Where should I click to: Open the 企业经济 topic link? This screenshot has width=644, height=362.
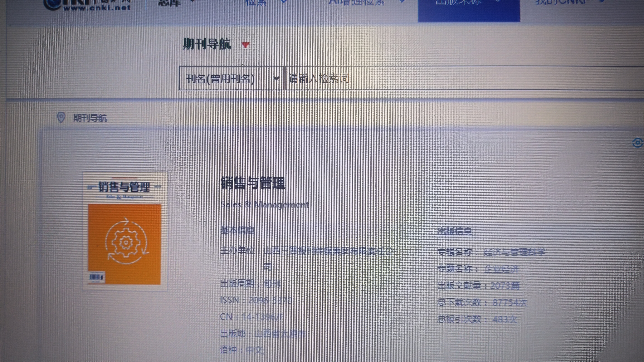pos(501,269)
